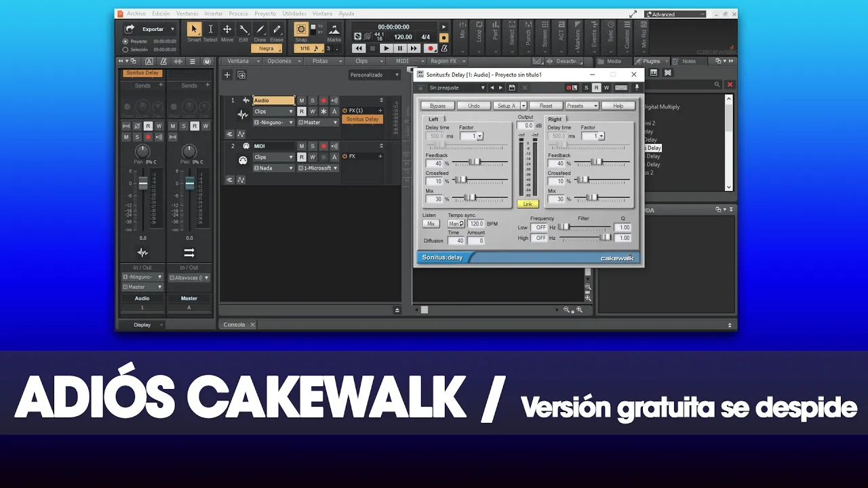Solo the Audio track
The height and width of the screenshot is (488, 868).
(313, 100)
